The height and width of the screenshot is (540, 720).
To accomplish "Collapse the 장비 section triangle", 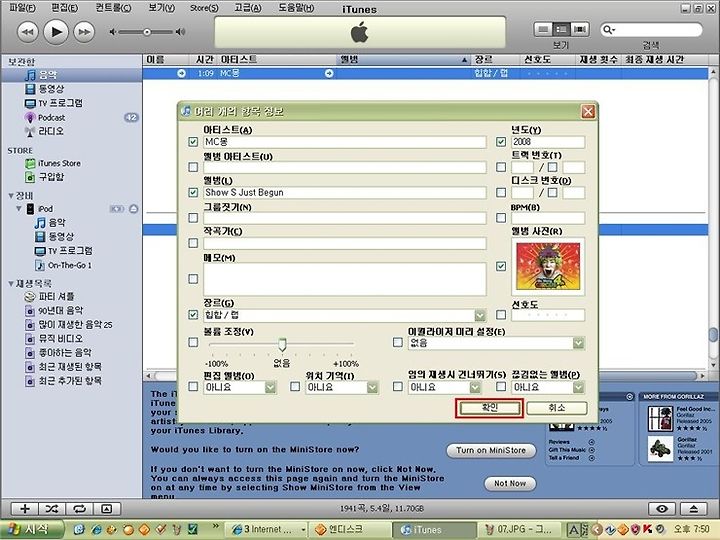I will click(x=11, y=196).
